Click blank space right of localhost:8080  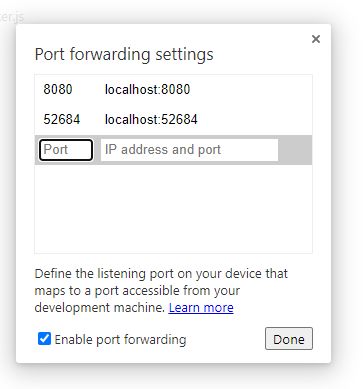250,89
